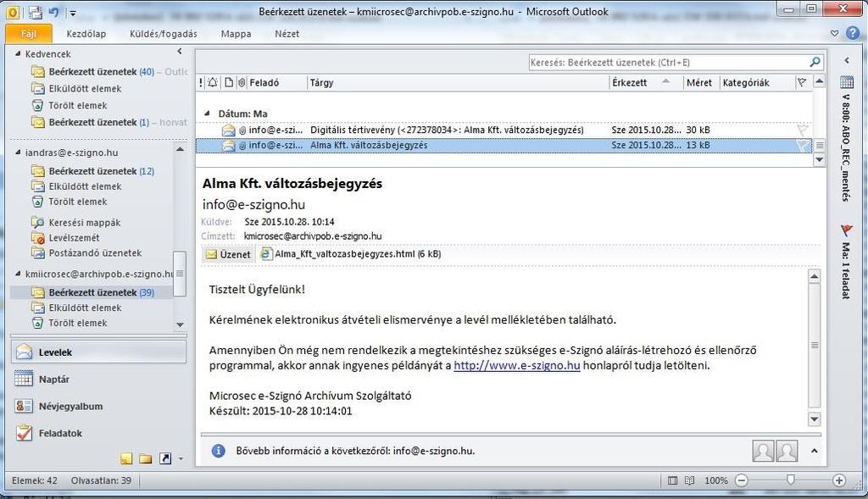Select the Digitális tértivevény message
The width and height of the screenshot is (868, 499).
504,130
